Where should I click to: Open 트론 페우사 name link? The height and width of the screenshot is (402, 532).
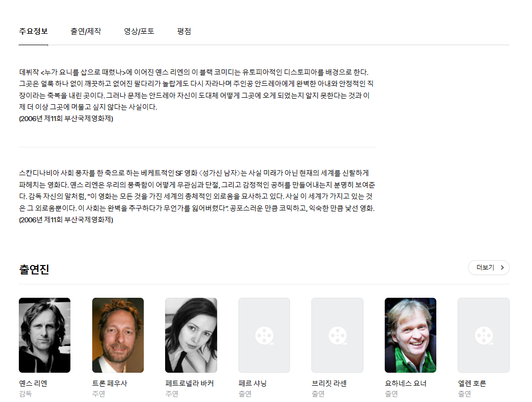[109, 383]
